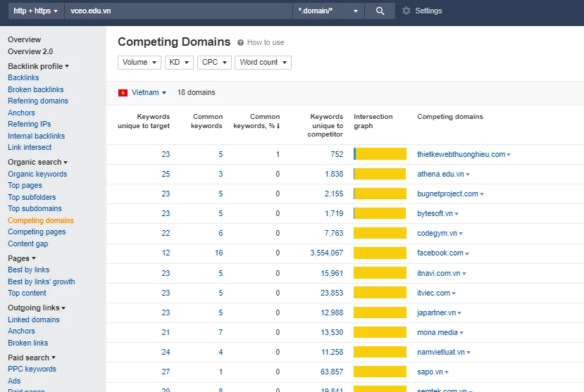This screenshot has width=584, height=392.
Task: Open the athena.edu.vn competitor link
Action: (x=440, y=174)
